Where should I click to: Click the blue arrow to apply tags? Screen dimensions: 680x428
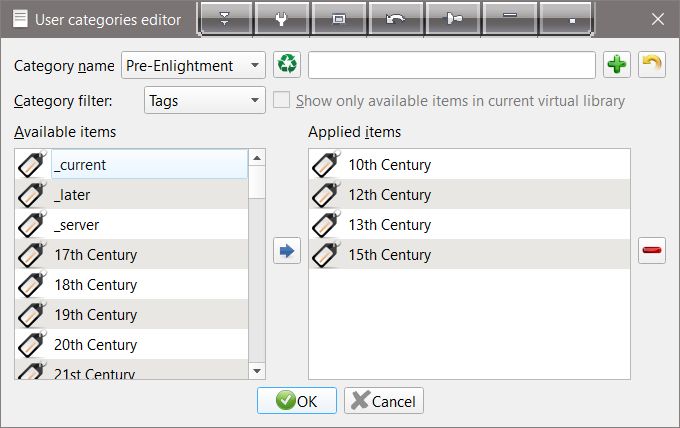click(287, 252)
